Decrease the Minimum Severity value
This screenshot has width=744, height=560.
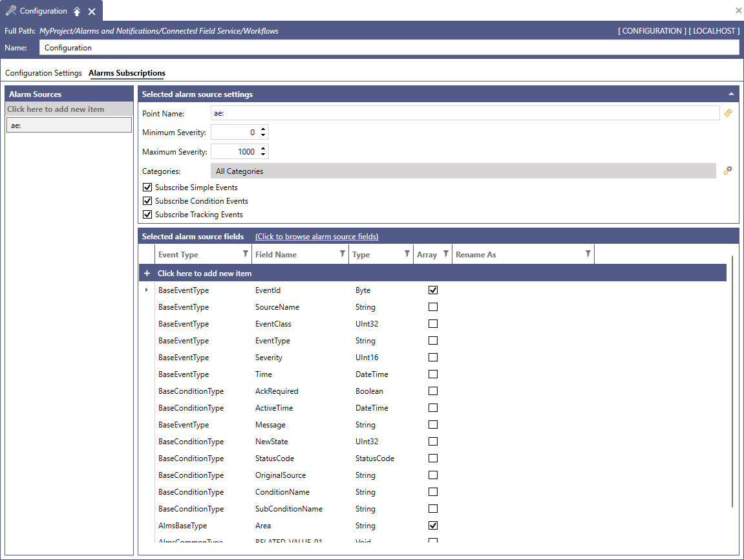coord(263,135)
